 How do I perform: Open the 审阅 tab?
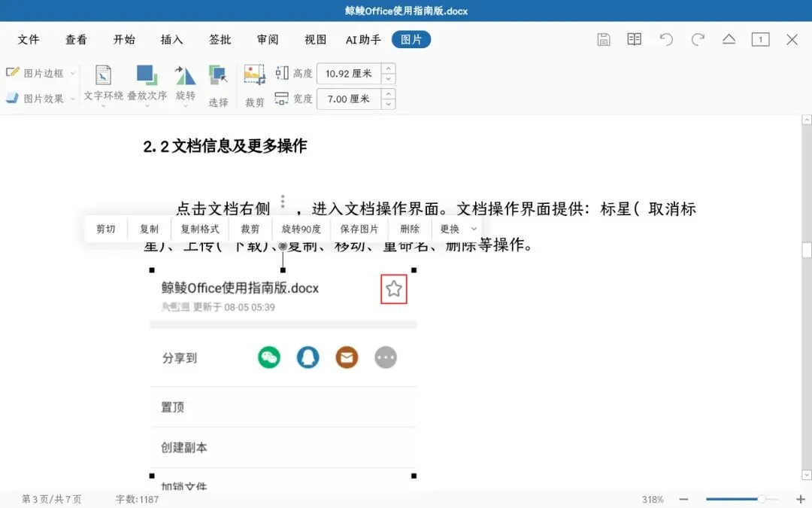268,39
